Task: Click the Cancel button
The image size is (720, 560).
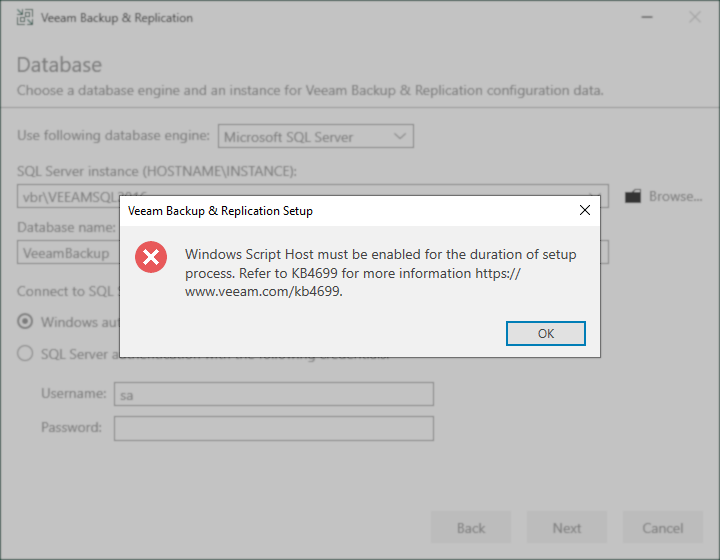Action: click(x=663, y=527)
